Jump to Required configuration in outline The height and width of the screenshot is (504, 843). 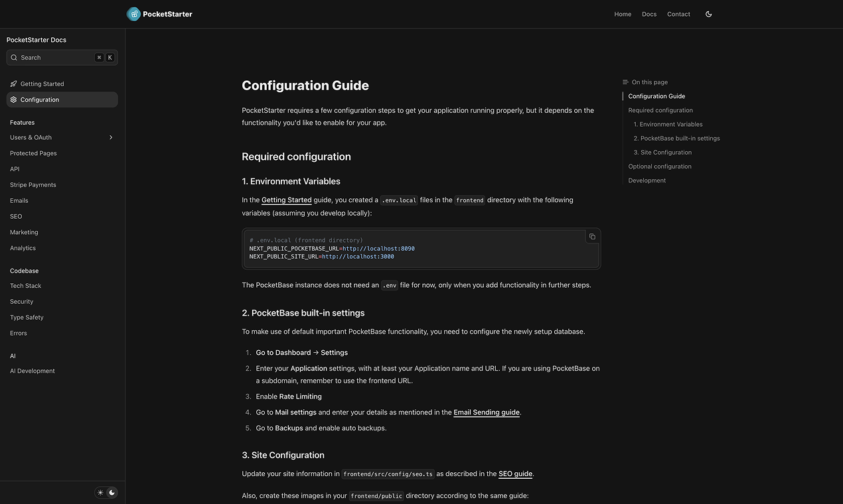click(x=660, y=110)
